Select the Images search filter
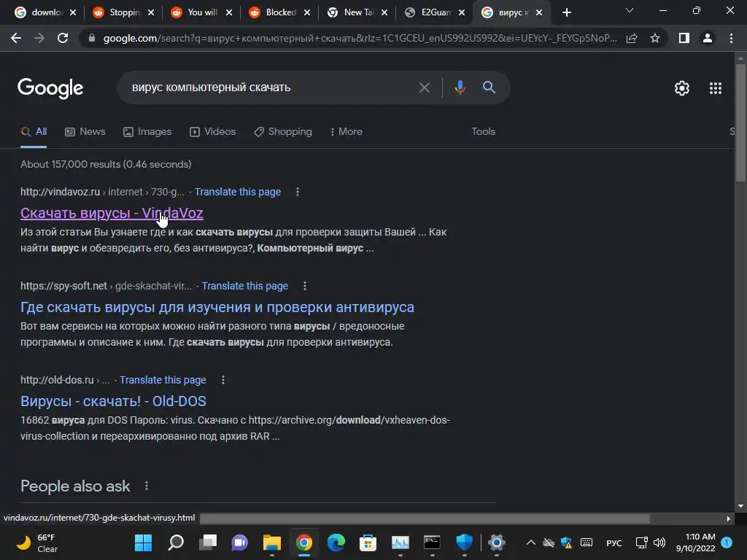 [147, 132]
